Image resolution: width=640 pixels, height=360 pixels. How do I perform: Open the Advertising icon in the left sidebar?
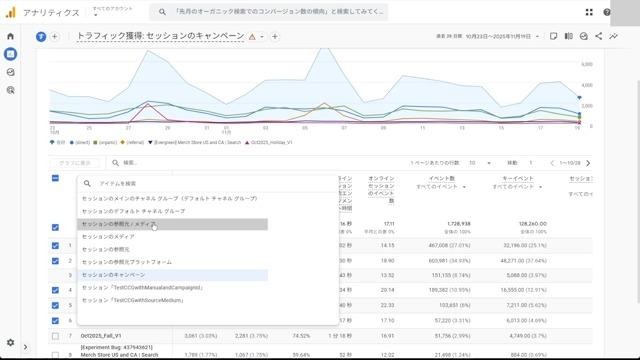11,90
